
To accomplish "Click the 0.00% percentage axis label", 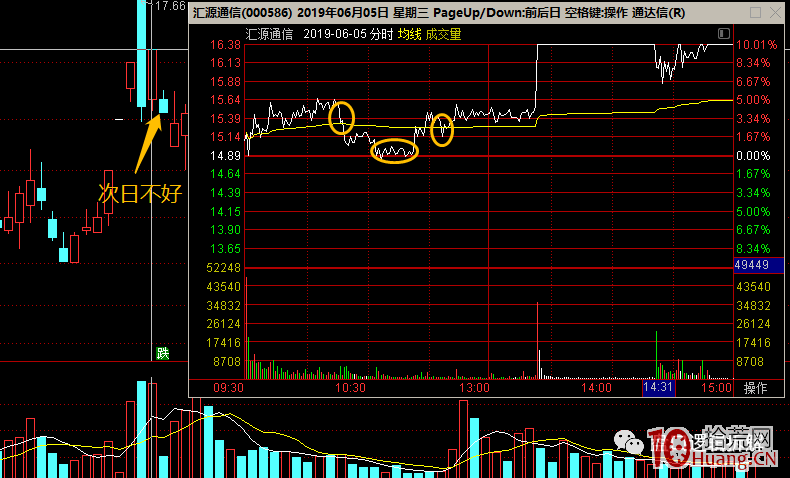I will (x=753, y=156).
